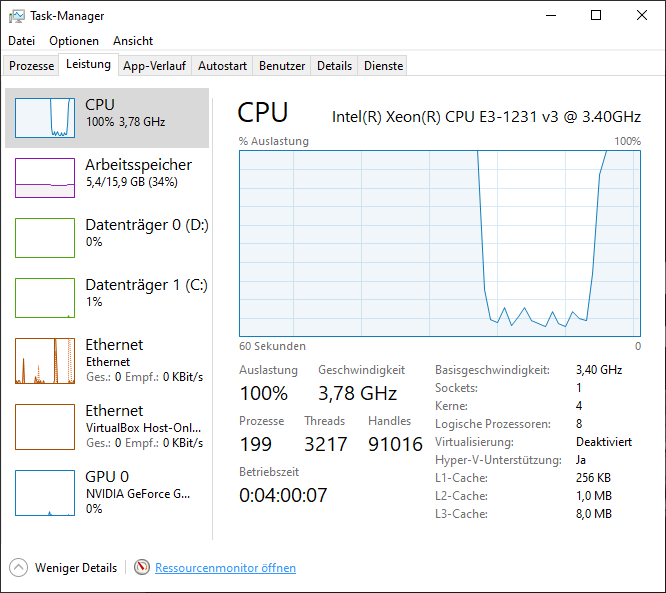This screenshot has height=593, width=666.
Task: Click Weniger Details button text
Action: tap(76, 568)
